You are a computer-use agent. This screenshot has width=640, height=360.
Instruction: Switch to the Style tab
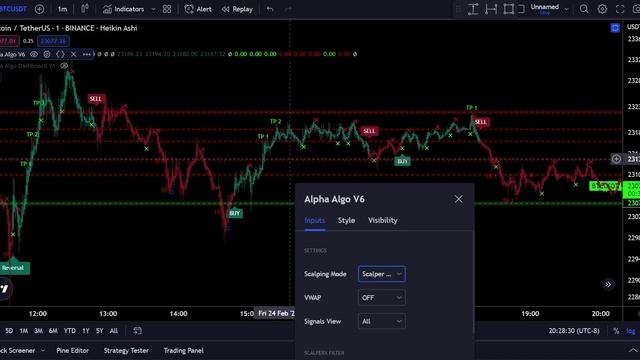click(346, 220)
